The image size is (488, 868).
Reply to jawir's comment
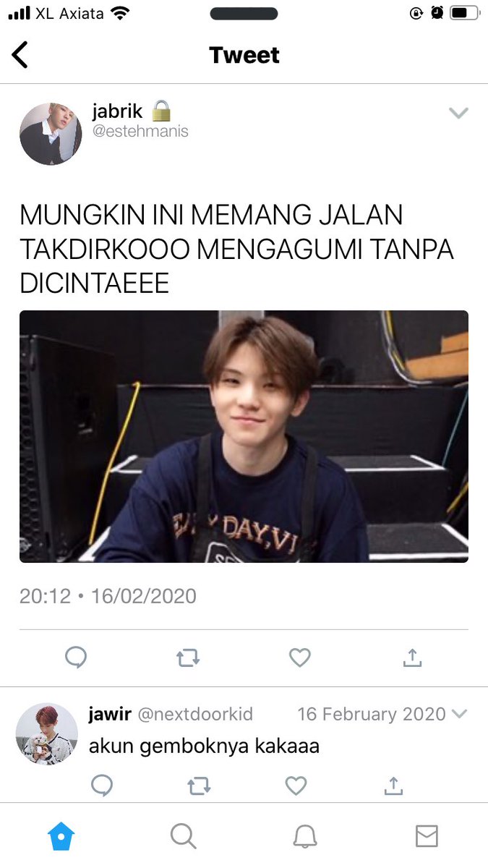[102, 786]
